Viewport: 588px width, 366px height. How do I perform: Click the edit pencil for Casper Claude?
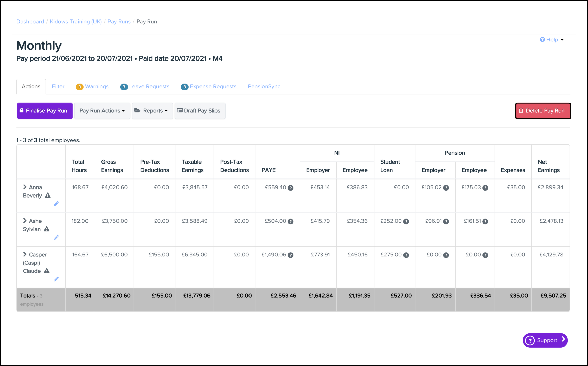56,279
